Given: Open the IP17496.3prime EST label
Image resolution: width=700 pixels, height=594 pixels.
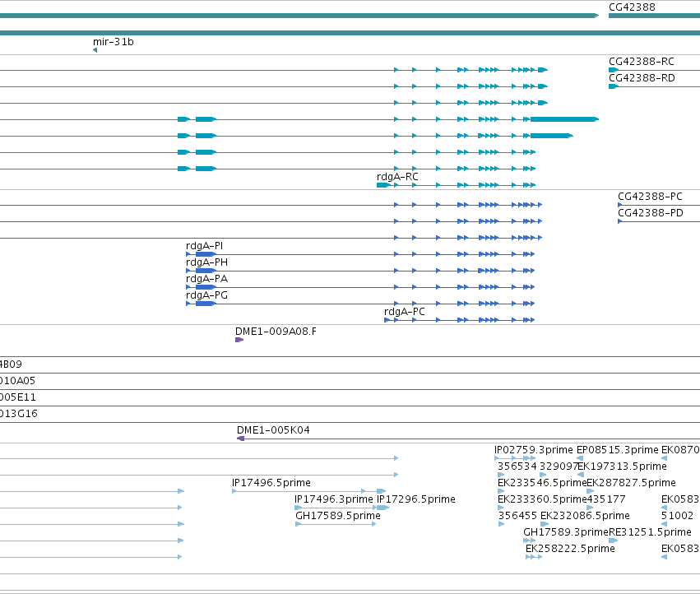Looking at the screenshot, I should pyautogui.click(x=333, y=499).
